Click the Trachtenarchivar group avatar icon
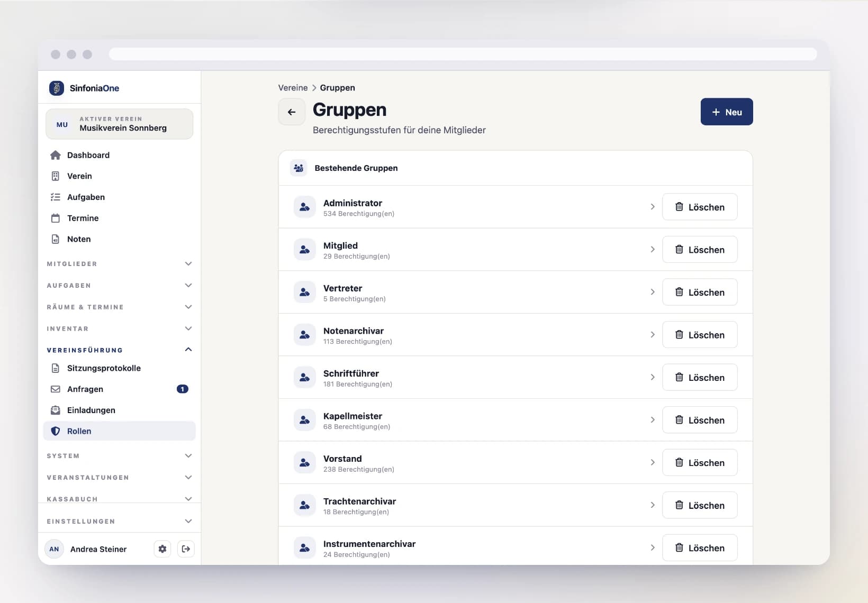 coord(305,505)
